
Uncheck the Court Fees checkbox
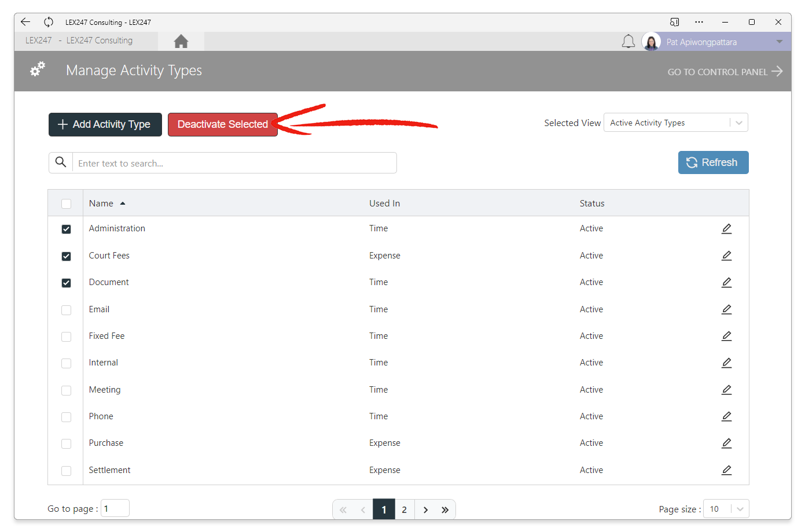click(x=67, y=256)
